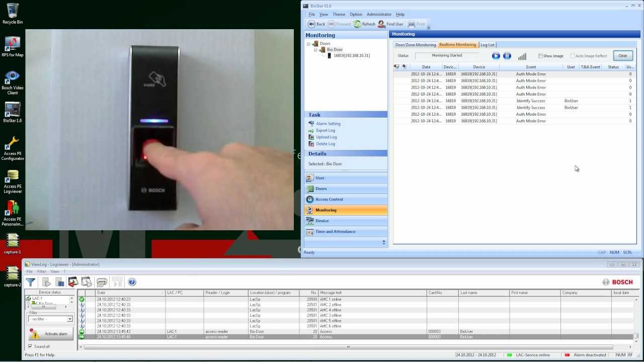The height and width of the screenshot is (362, 644).
Task: Open Time and Attendance section
Action: pos(346,232)
